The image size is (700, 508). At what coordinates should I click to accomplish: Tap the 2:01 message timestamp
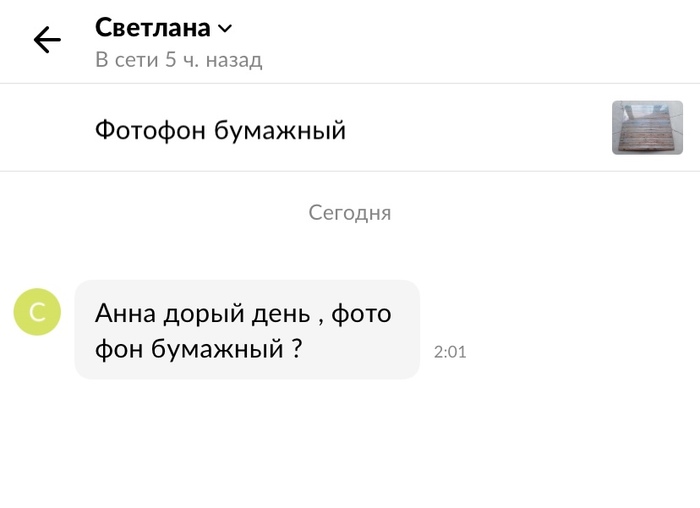(x=450, y=352)
